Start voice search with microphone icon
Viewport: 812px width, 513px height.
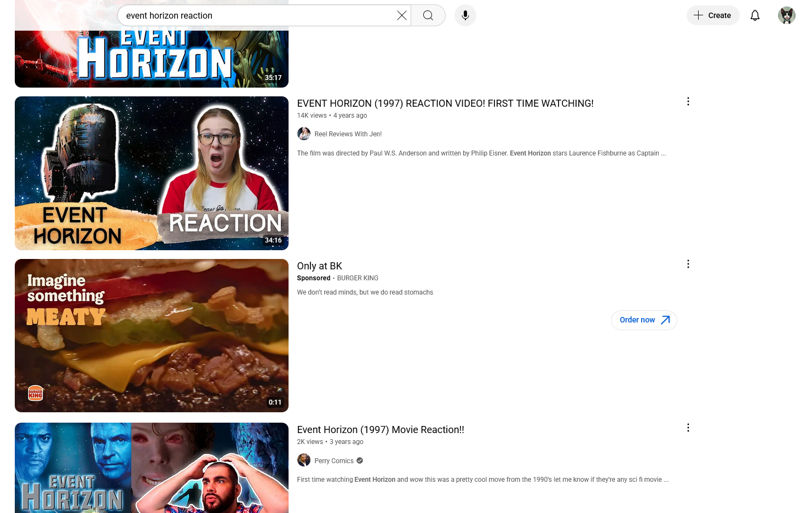click(x=465, y=15)
